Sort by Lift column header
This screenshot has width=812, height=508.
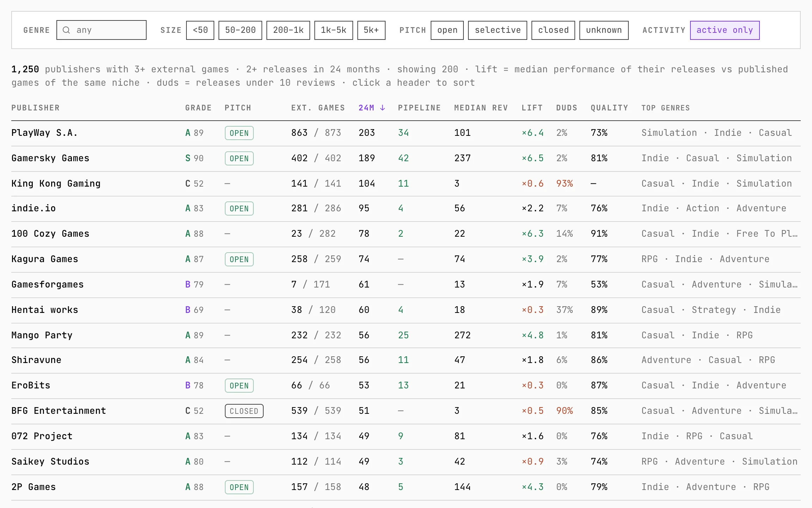click(532, 108)
